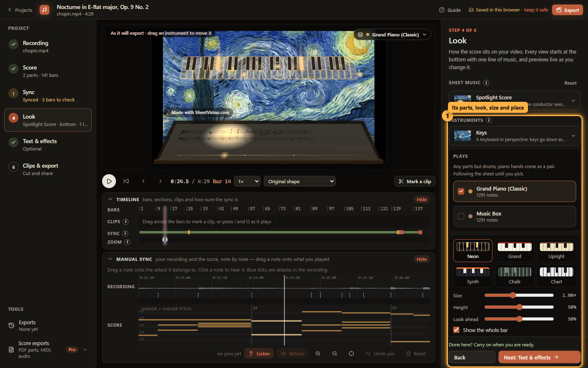Click the orange sync marker near bar 25

point(189,232)
